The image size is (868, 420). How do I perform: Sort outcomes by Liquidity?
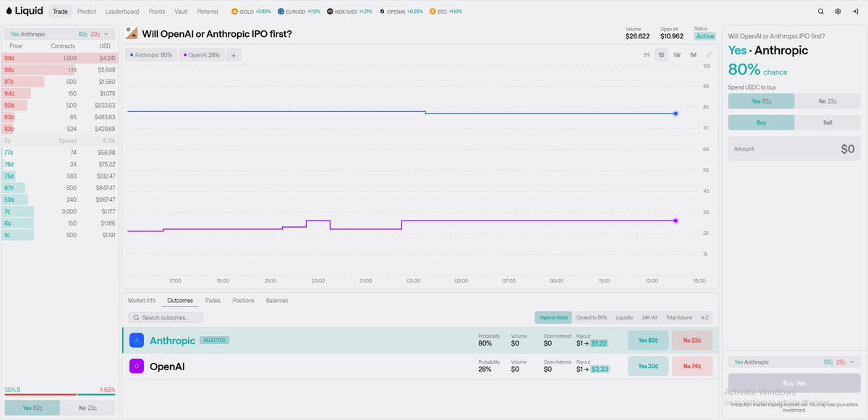tap(625, 317)
